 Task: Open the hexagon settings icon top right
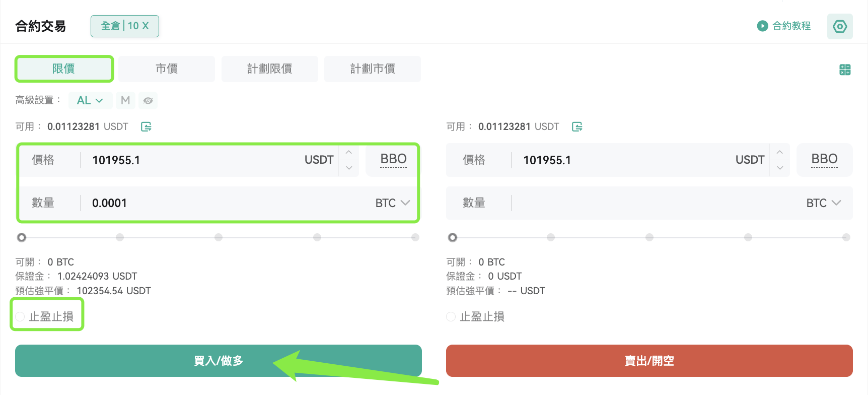click(840, 26)
